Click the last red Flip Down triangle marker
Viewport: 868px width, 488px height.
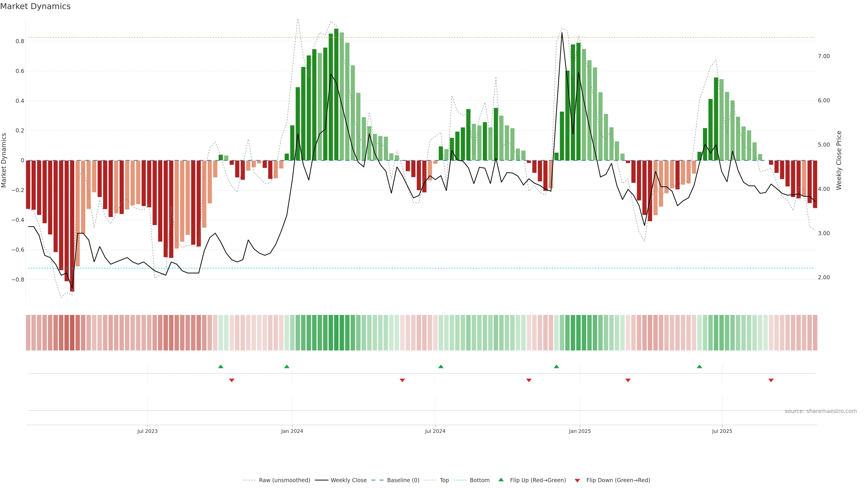pos(771,380)
